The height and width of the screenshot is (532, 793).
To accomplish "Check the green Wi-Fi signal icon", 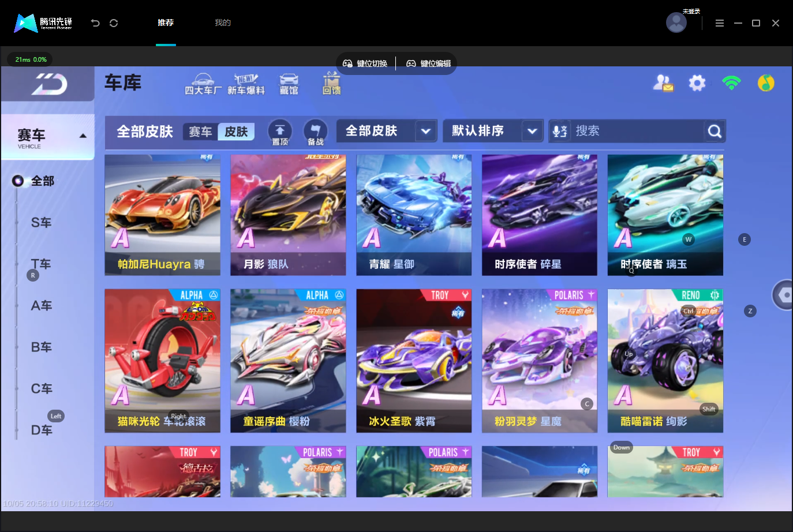I will [731, 83].
